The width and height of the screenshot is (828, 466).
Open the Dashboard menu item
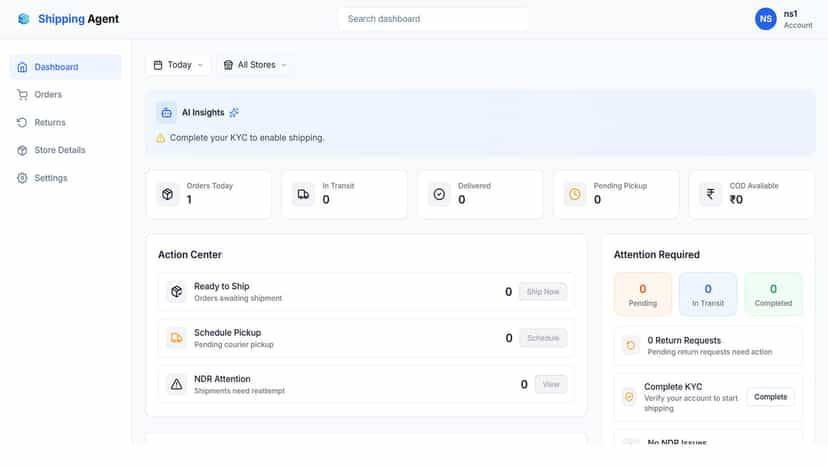pyautogui.click(x=65, y=67)
